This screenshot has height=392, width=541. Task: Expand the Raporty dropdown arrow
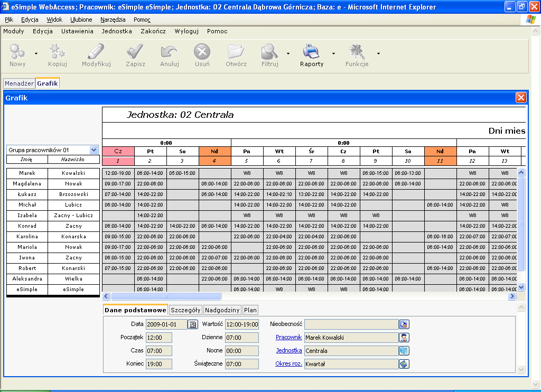(x=334, y=53)
